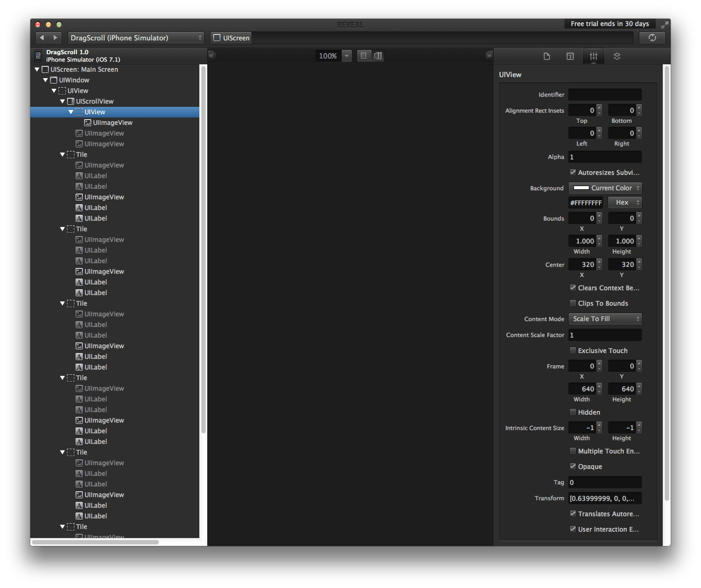This screenshot has width=701, height=588.
Task: Collapse the highlighted UIView tree node
Action: [x=71, y=112]
